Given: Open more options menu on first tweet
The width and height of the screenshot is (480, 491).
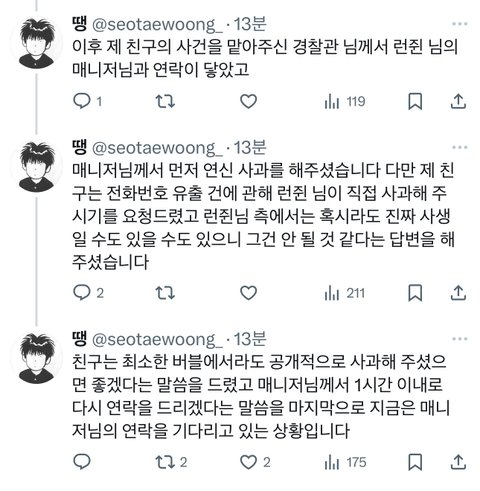Looking at the screenshot, I should [x=460, y=24].
